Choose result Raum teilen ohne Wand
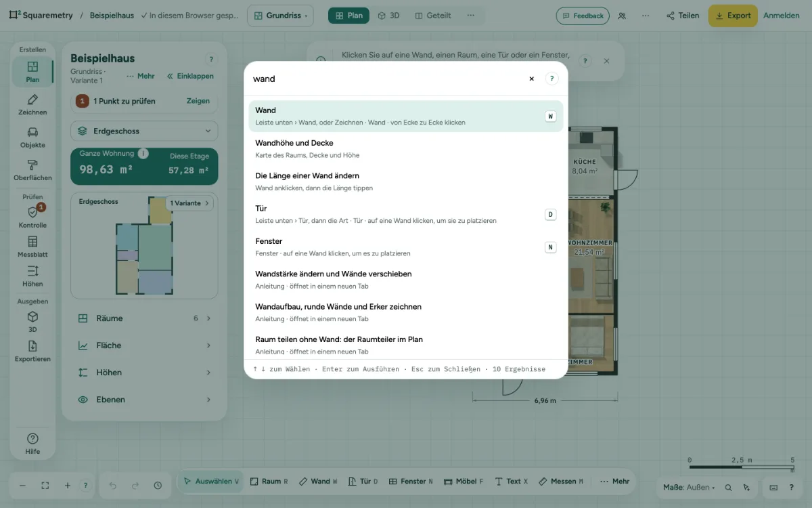 406,345
